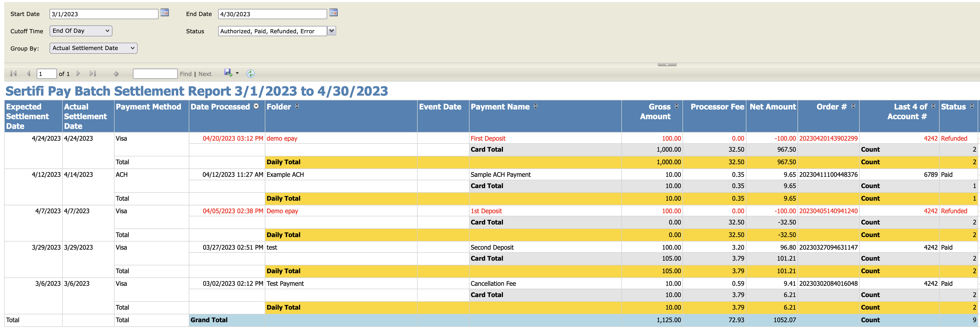Open the End Date calendar picker

pos(333,13)
